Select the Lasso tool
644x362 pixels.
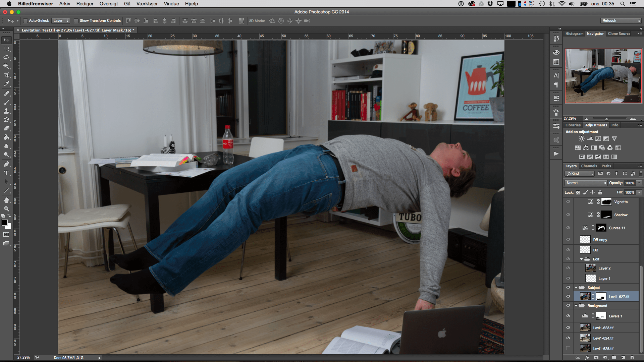(6, 58)
